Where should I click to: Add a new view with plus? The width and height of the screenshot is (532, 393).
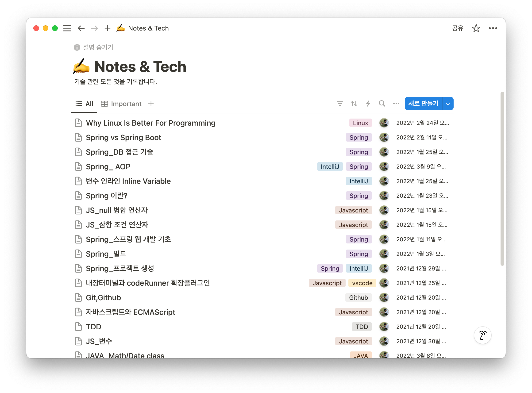pyautogui.click(x=151, y=104)
